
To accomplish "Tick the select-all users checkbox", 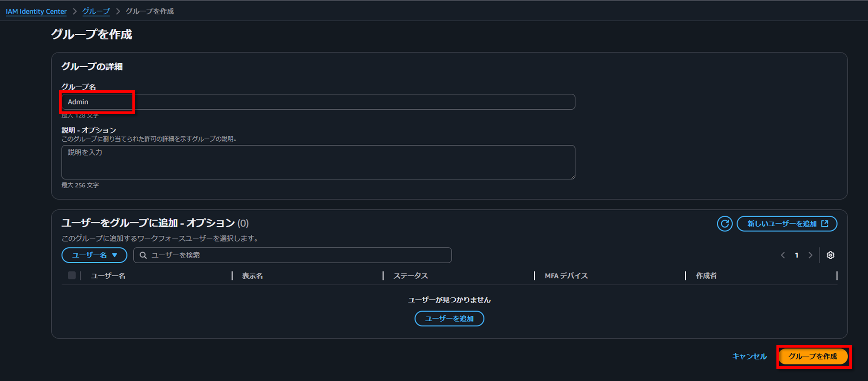I will 72,275.
